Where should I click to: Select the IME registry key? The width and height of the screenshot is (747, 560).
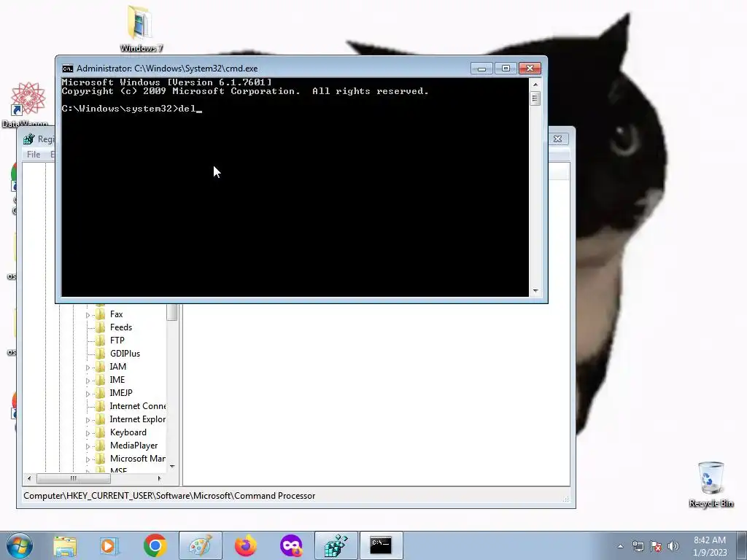117,379
